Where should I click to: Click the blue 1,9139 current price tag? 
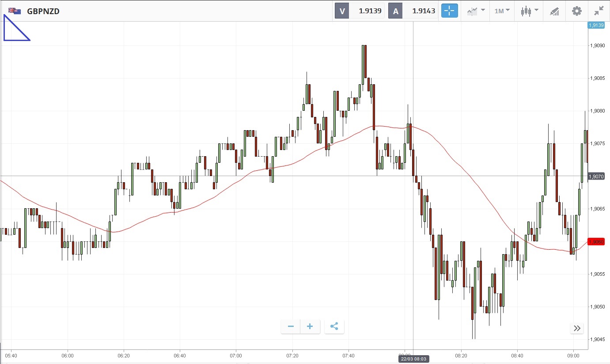(596, 25)
